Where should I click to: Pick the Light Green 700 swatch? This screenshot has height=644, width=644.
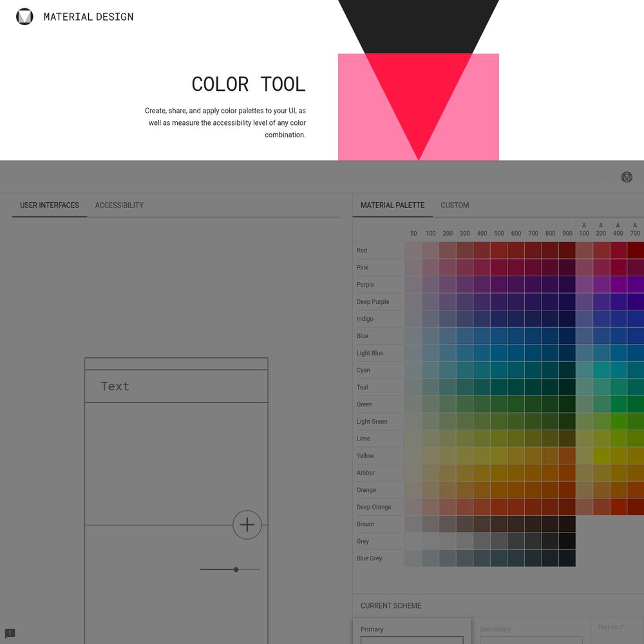tap(533, 421)
